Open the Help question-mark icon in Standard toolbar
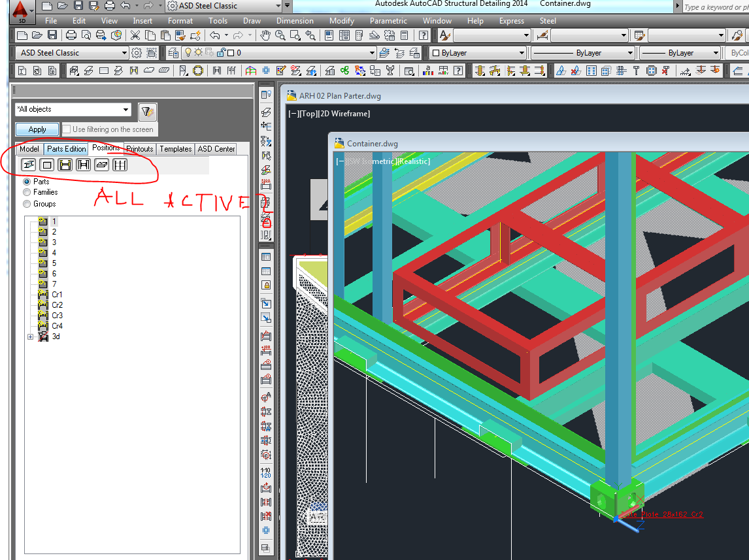Screen dimensions: 749x560 point(424,35)
